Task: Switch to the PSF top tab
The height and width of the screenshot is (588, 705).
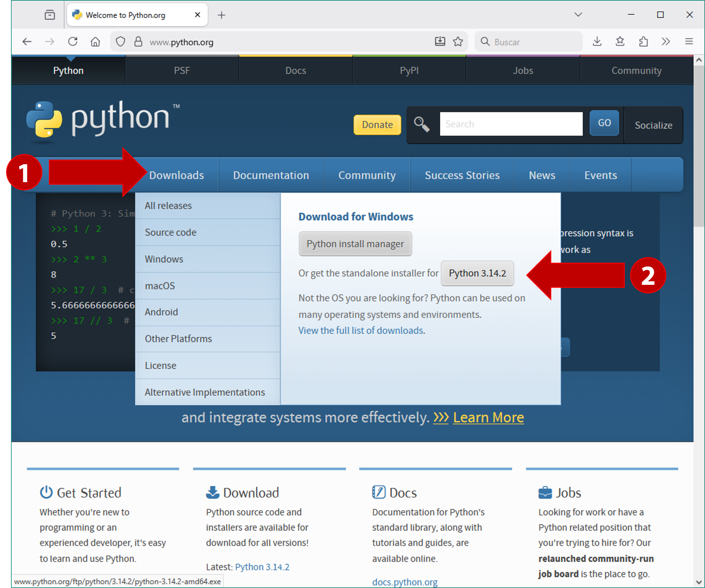Action: tap(182, 70)
